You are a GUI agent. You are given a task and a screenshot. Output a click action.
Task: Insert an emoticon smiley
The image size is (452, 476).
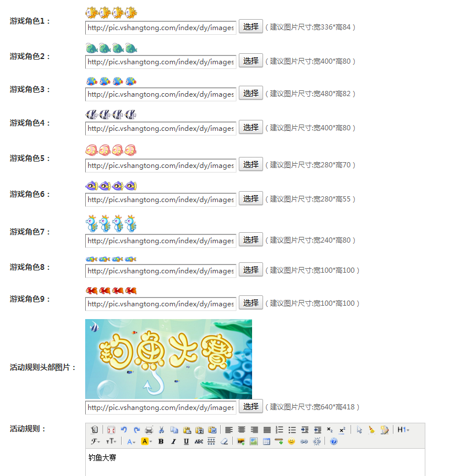pos(291,441)
